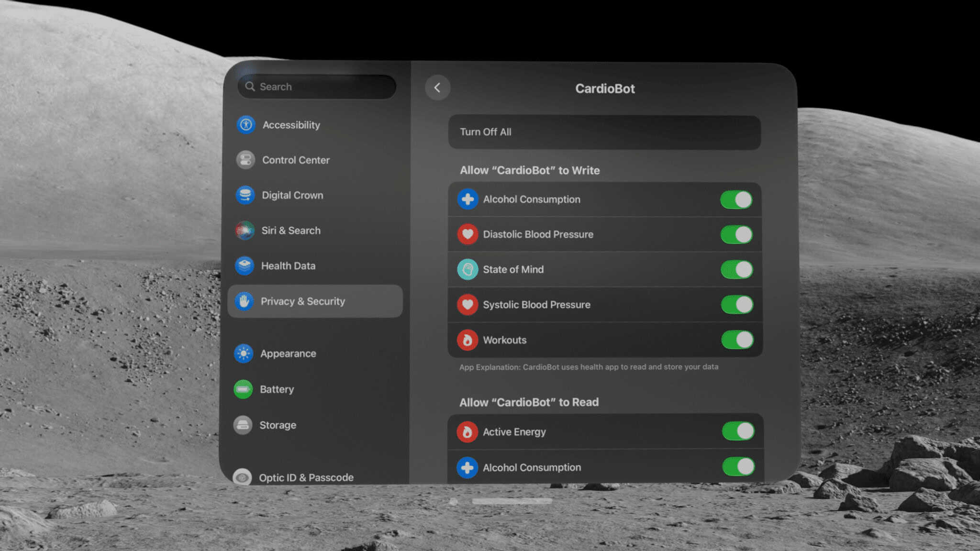Click the 'Allow "CardioBot" to Write' heading
Viewport: 980px width, 551px height.
[530, 170]
